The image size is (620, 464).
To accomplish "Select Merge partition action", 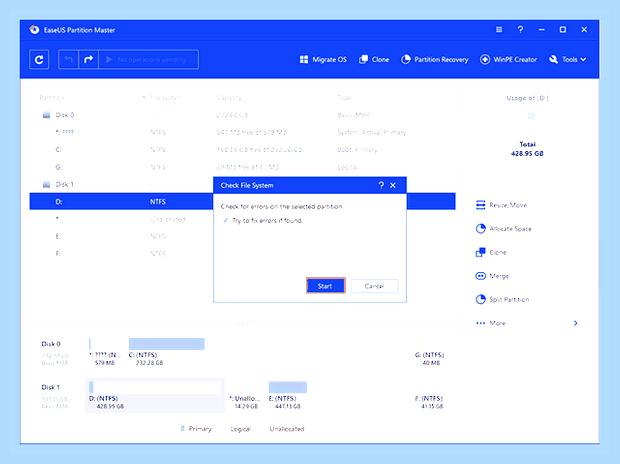I will click(x=492, y=276).
